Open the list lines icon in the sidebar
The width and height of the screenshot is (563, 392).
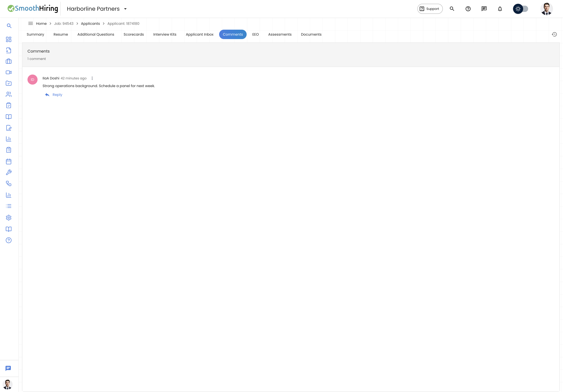[x=9, y=206]
